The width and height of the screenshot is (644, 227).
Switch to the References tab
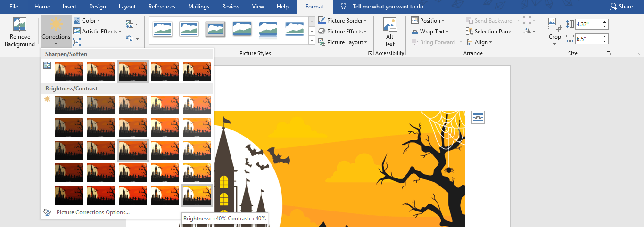pyautogui.click(x=162, y=7)
